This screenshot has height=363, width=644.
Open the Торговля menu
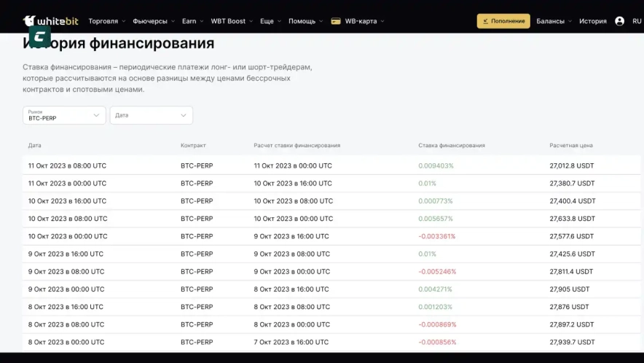coord(106,21)
